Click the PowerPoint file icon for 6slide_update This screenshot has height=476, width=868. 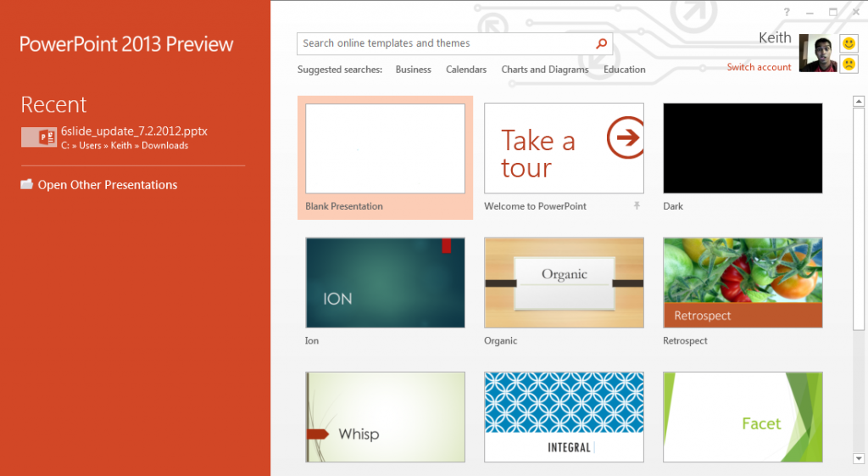click(x=39, y=137)
